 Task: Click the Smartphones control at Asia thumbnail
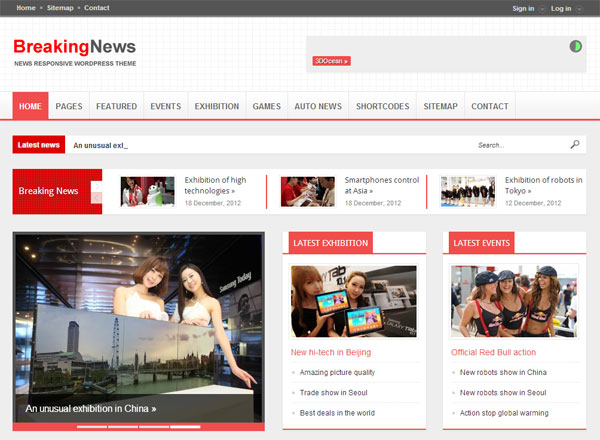pyautogui.click(x=307, y=191)
